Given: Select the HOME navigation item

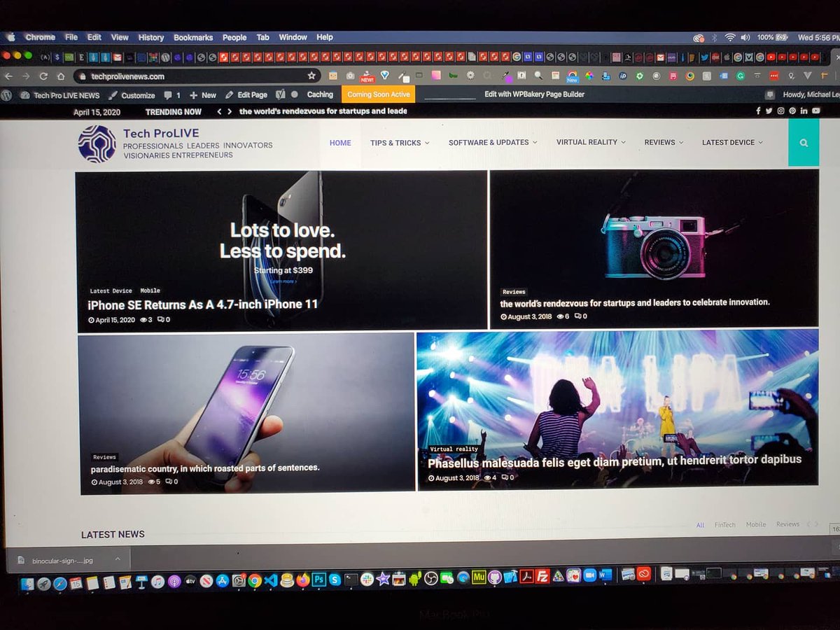Looking at the screenshot, I should click(340, 143).
